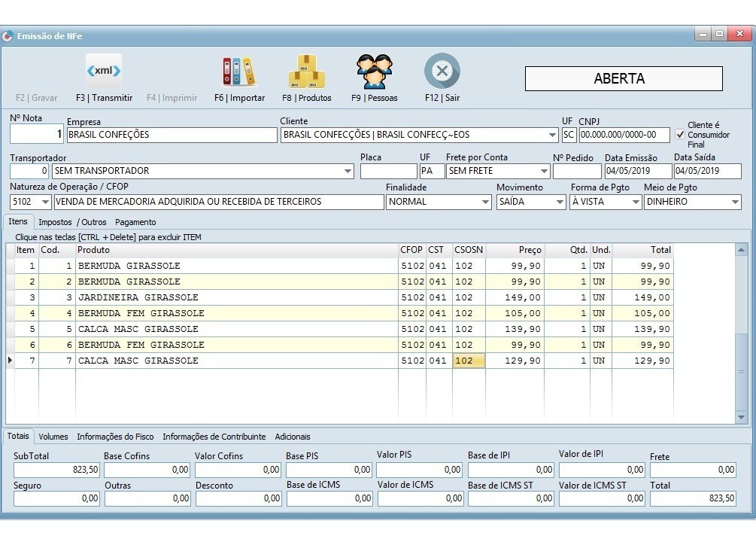Click the Emissão de NFe title bar icon
Image resolution: width=756 pixels, height=545 pixels.
[8, 36]
